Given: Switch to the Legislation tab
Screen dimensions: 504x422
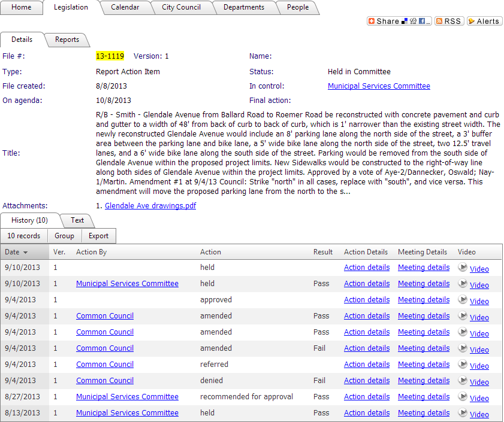Looking at the screenshot, I should coord(71,7).
